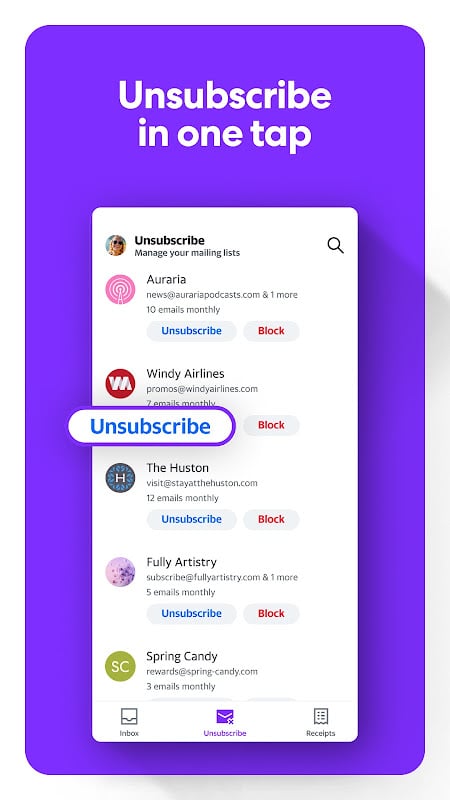The image size is (450, 800).
Task: Tap the highlighted Unsubscribe button for Windy Airlines
Action: [x=151, y=427]
